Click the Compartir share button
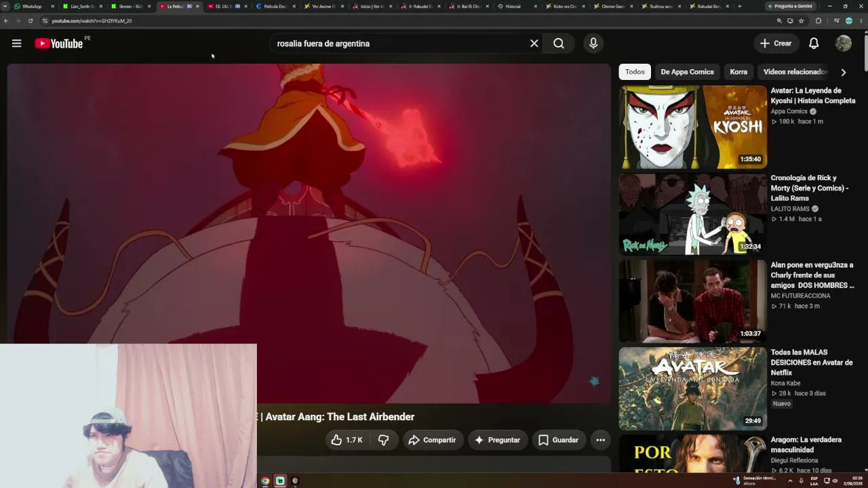Screen dimensions: 868x488 pos(432,440)
